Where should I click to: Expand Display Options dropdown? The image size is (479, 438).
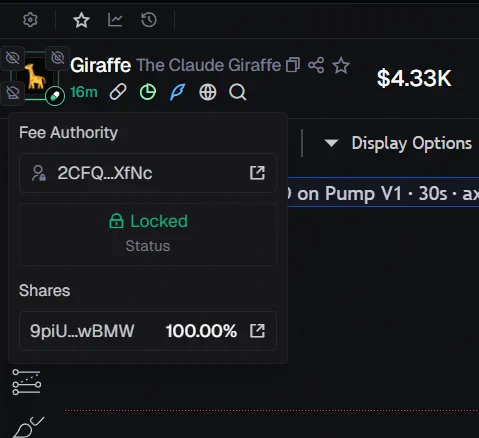coord(398,143)
